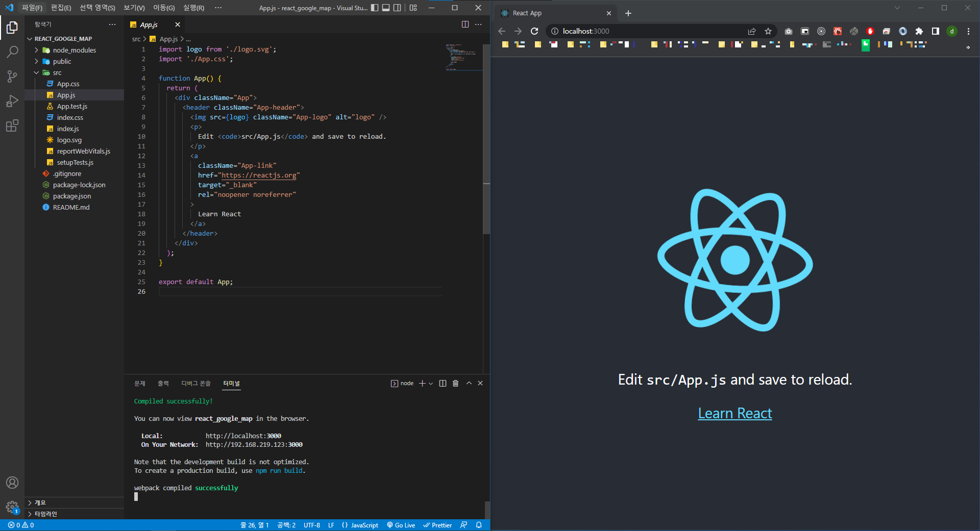This screenshot has width=980, height=531.
Task: Switch to the 디버그 콘솔 panel tab
Action: pyautogui.click(x=196, y=383)
